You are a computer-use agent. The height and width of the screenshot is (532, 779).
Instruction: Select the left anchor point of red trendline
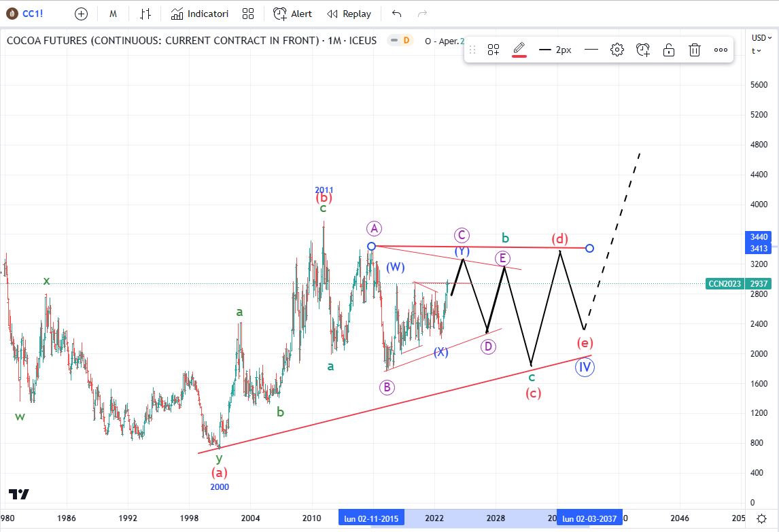tap(371, 247)
